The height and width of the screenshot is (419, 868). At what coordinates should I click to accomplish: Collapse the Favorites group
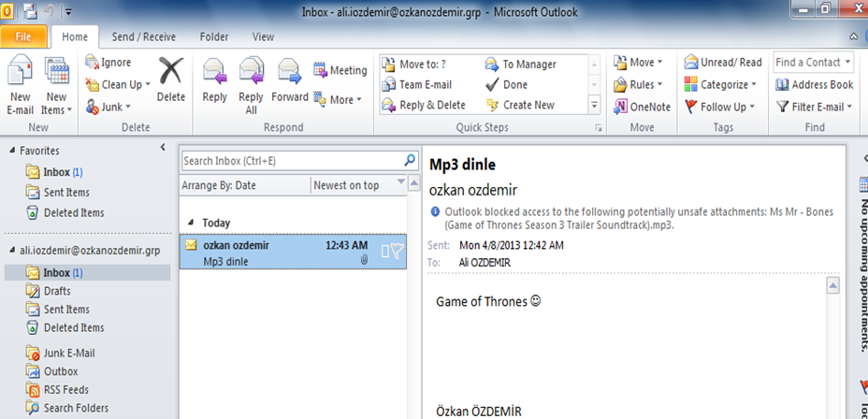pos(13,152)
